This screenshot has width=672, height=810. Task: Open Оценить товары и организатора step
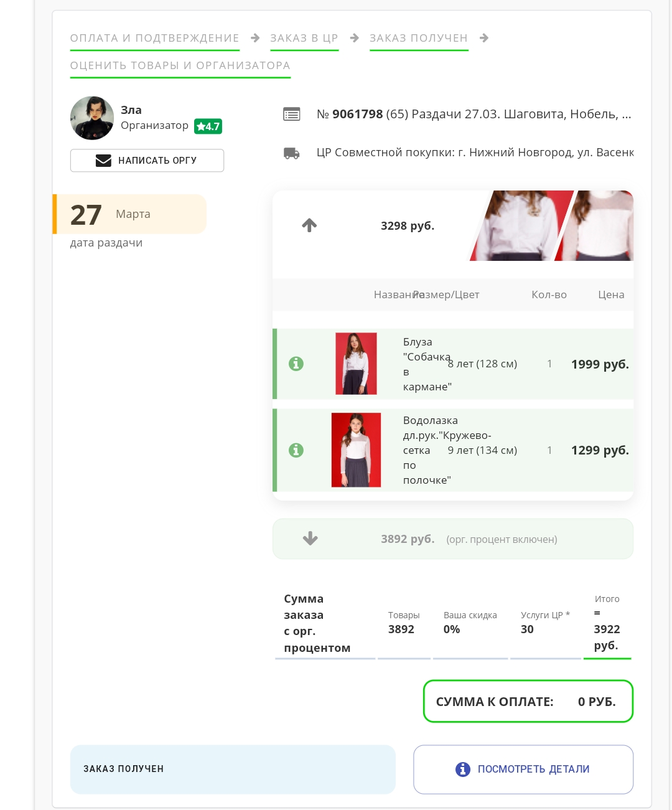(180, 66)
